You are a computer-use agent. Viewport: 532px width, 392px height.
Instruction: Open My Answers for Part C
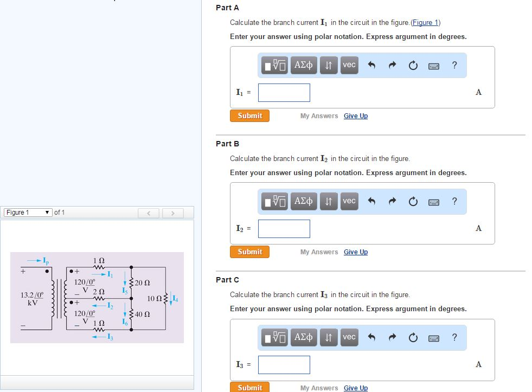tap(319, 388)
